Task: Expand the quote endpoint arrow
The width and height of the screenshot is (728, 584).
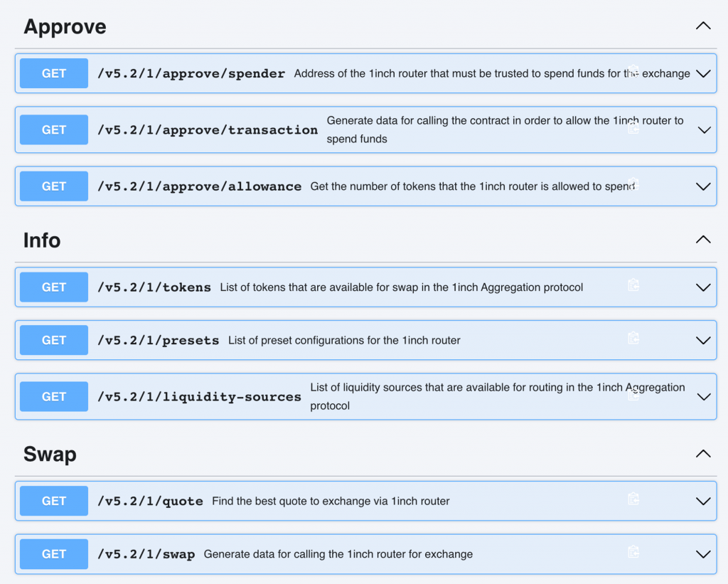Action: point(703,501)
